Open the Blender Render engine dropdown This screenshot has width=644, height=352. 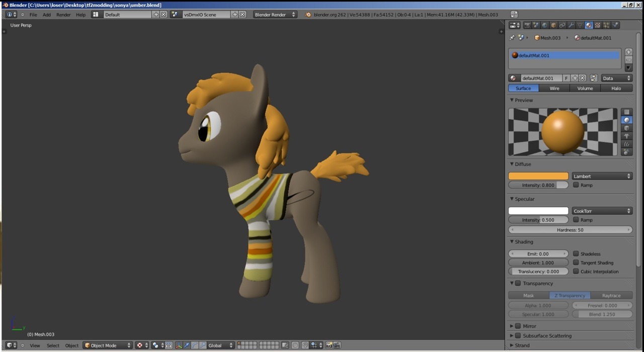tap(275, 15)
